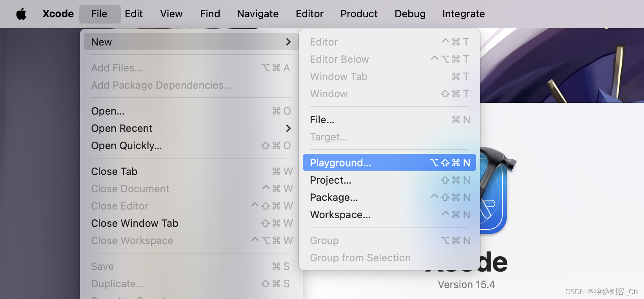Select New File... in submenu

tap(389, 120)
